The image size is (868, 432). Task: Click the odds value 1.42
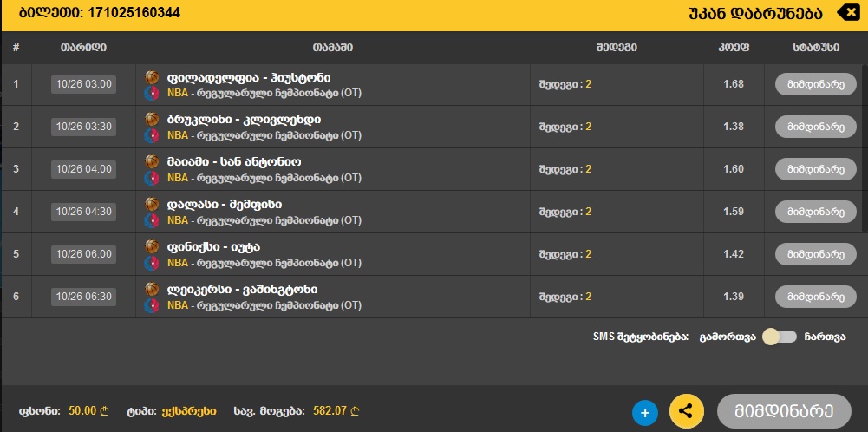click(734, 254)
